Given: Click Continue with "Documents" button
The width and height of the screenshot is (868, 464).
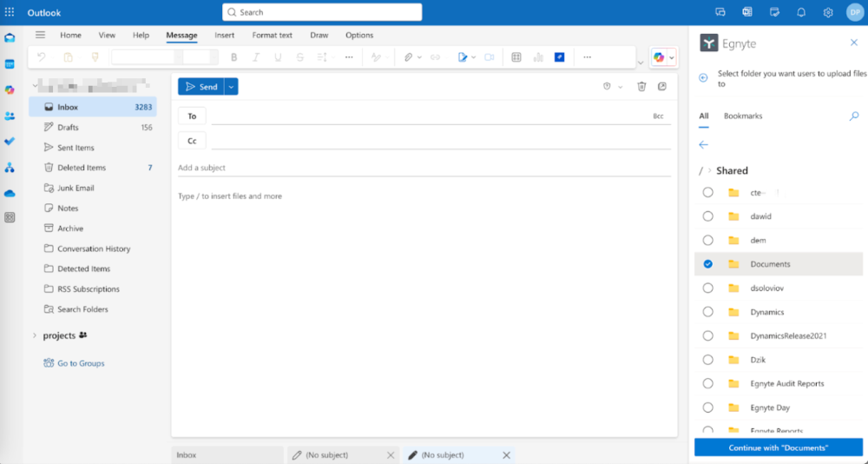Looking at the screenshot, I should (x=778, y=447).
